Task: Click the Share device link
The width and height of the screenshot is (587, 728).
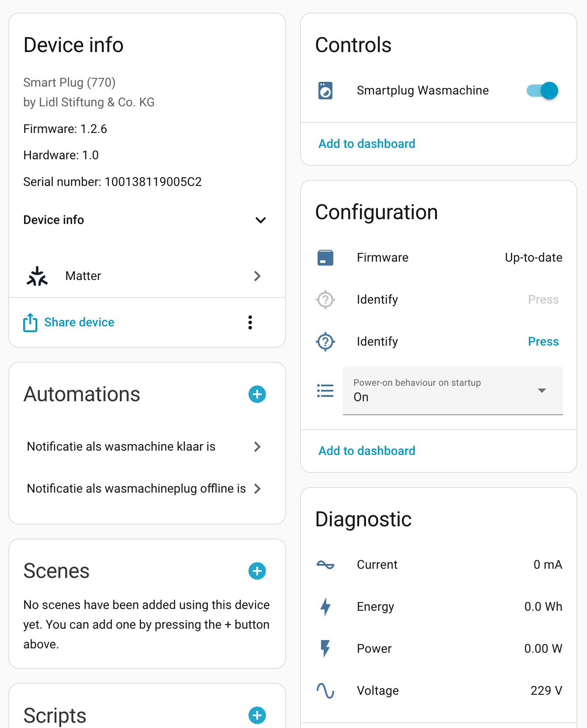Action: coord(79,322)
